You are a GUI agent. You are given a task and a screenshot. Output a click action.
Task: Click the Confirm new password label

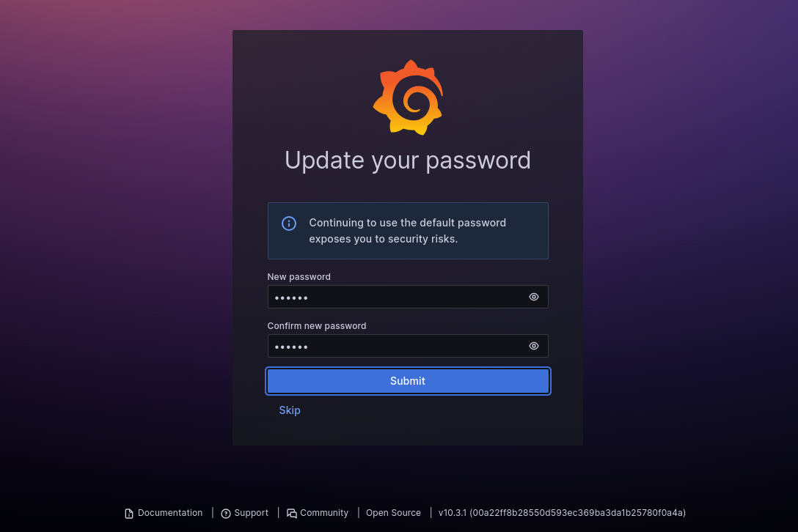tap(317, 325)
